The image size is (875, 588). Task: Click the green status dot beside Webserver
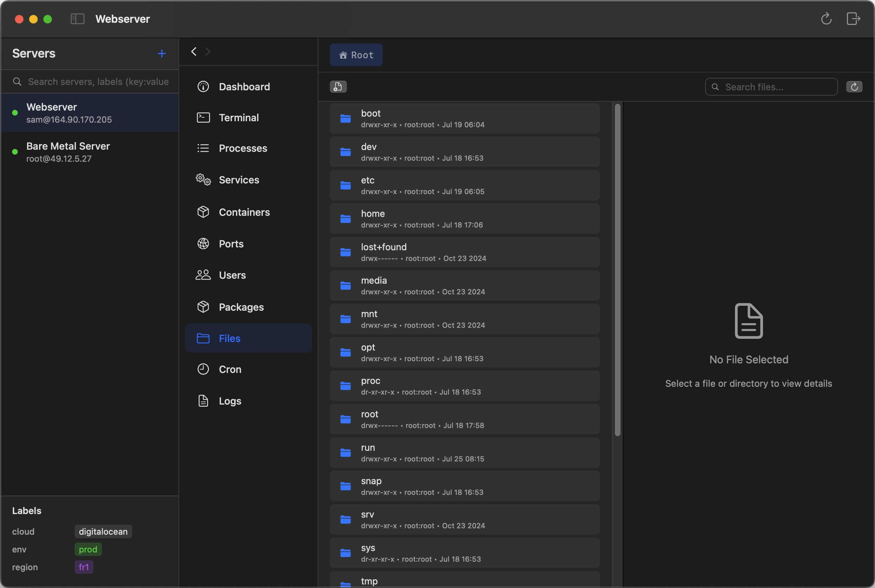(x=15, y=113)
